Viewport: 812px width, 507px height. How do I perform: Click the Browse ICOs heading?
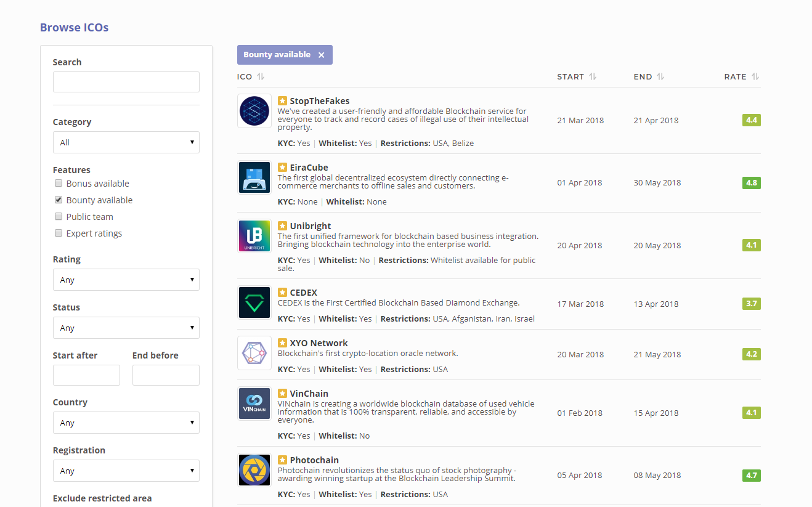point(74,27)
